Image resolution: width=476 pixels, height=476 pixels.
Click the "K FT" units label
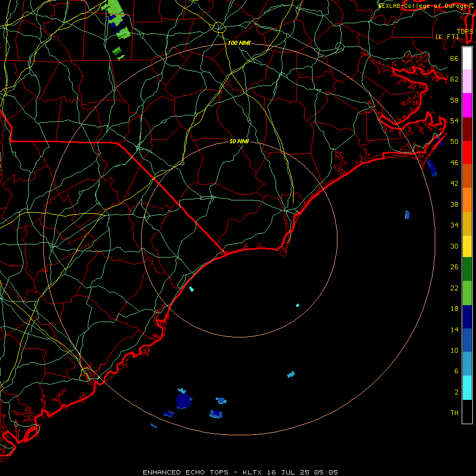447,36
